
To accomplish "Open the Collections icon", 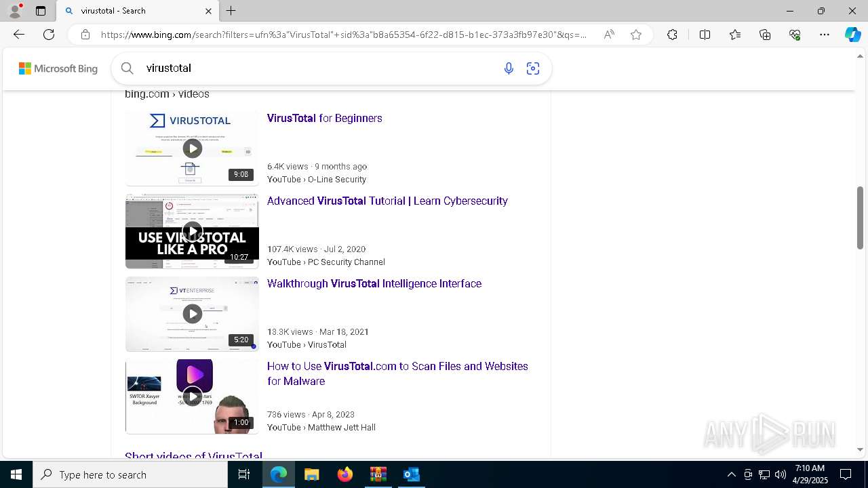I will (x=765, y=35).
